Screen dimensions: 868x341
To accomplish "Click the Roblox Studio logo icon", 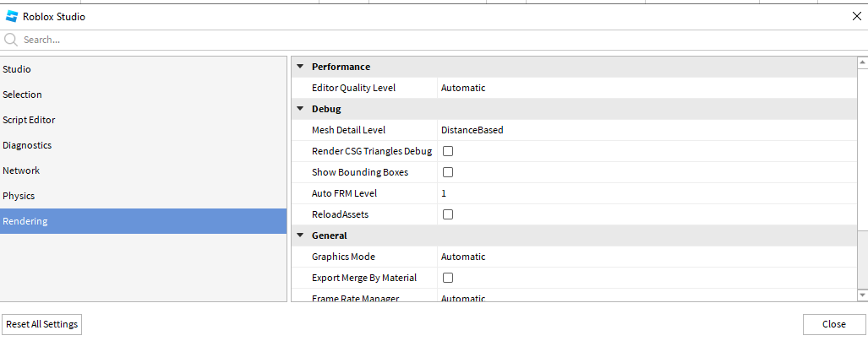I will (12, 16).
